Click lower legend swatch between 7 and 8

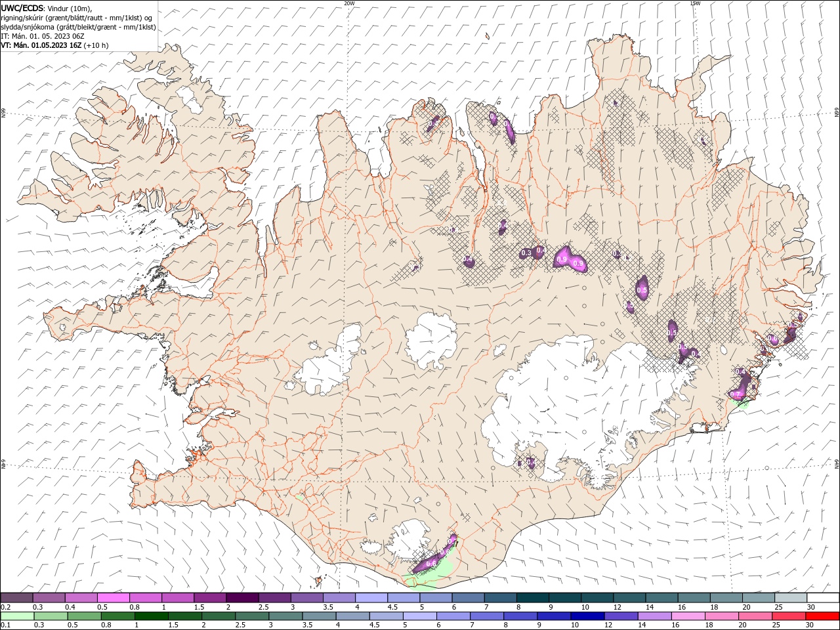pos(486,616)
